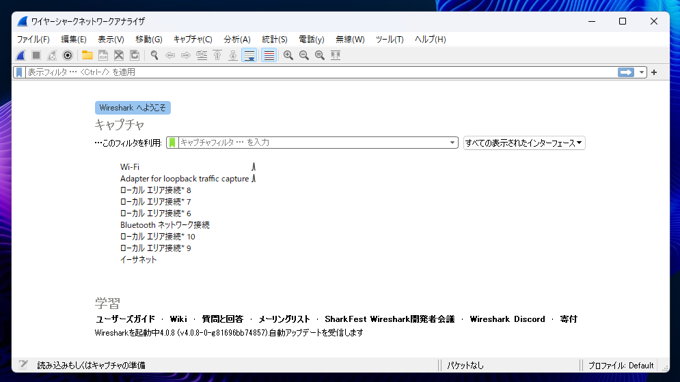Close this capture file icon
680x382 pixels.
[x=119, y=56]
